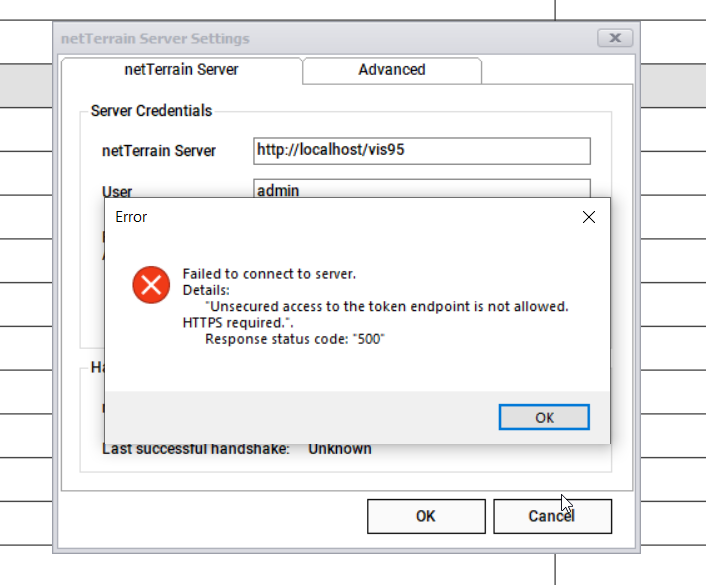The image size is (706, 585).
Task: Click the netTerrain Server URL field
Action: pyautogui.click(x=421, y=150)
